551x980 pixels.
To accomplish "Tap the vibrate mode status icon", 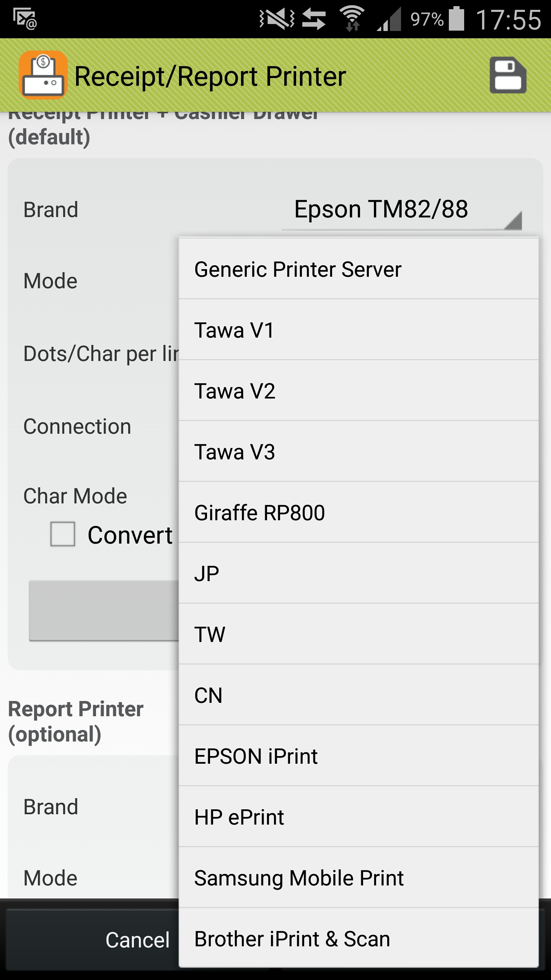I will (x=277, y=19).
